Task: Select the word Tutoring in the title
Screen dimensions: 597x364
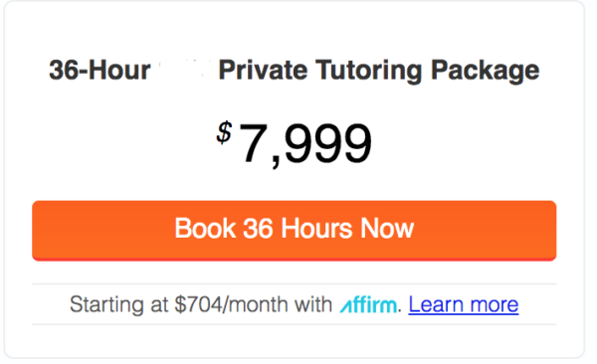Action: pos(369,72)
